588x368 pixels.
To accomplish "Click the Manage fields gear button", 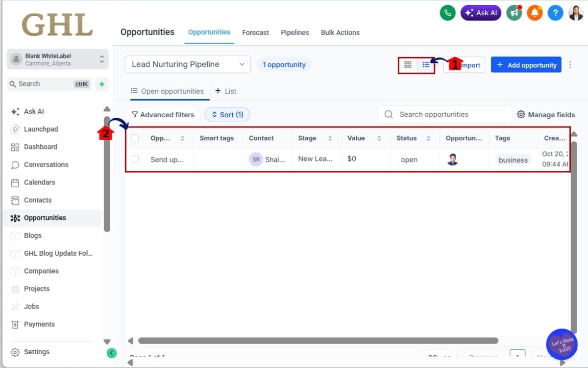I will click(546, 115).
